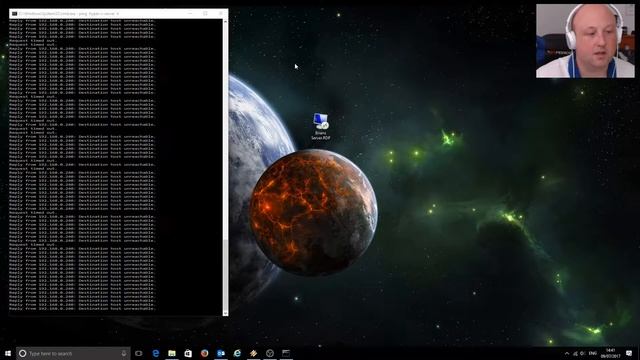Open the round grey taskbar app icon
This screenshot has height=360, width=640.
[270, 353]
